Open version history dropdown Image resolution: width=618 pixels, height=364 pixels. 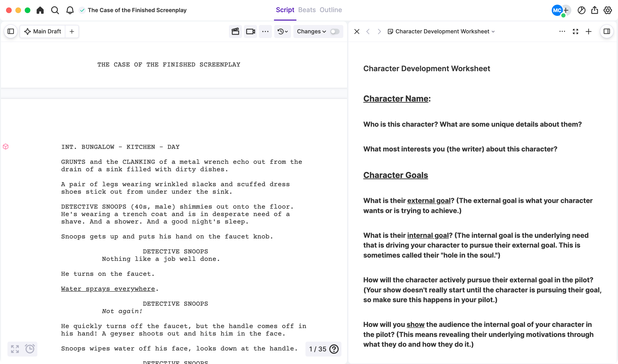[x=283, y=31]
